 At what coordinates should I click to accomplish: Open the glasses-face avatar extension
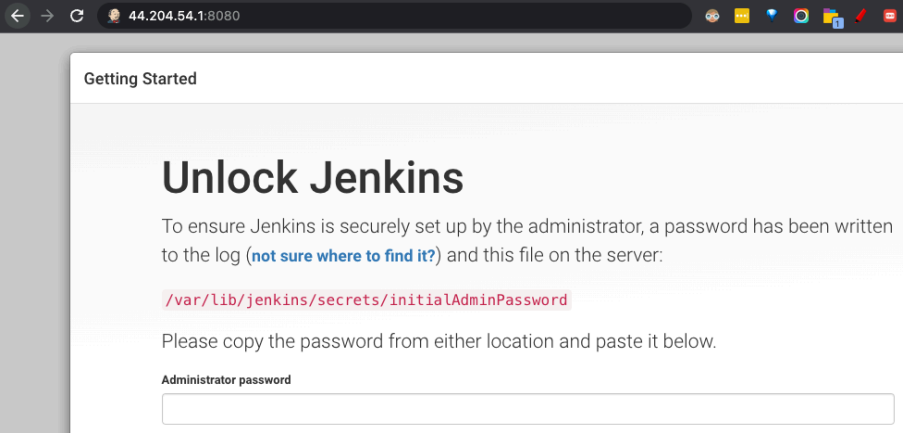(712, 16)
